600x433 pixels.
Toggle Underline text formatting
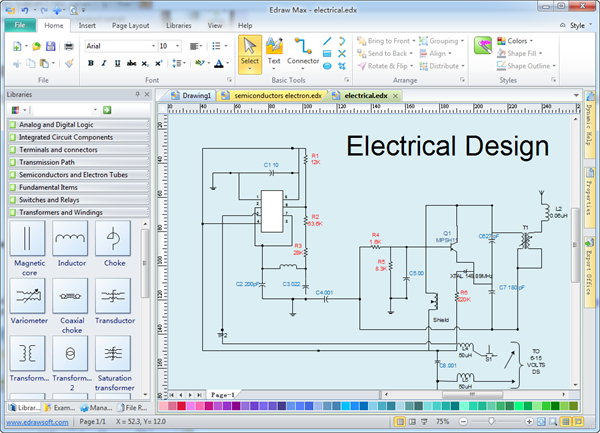[x=117, y=63]
